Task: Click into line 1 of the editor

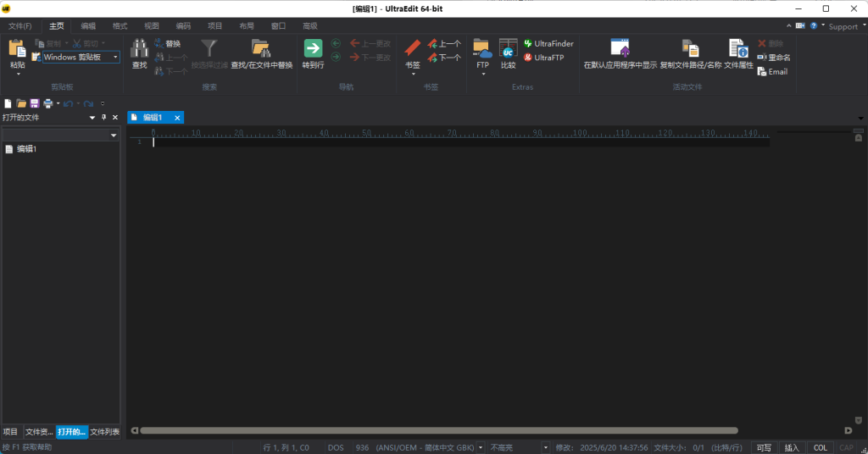Action: click(x=460, y=142)
